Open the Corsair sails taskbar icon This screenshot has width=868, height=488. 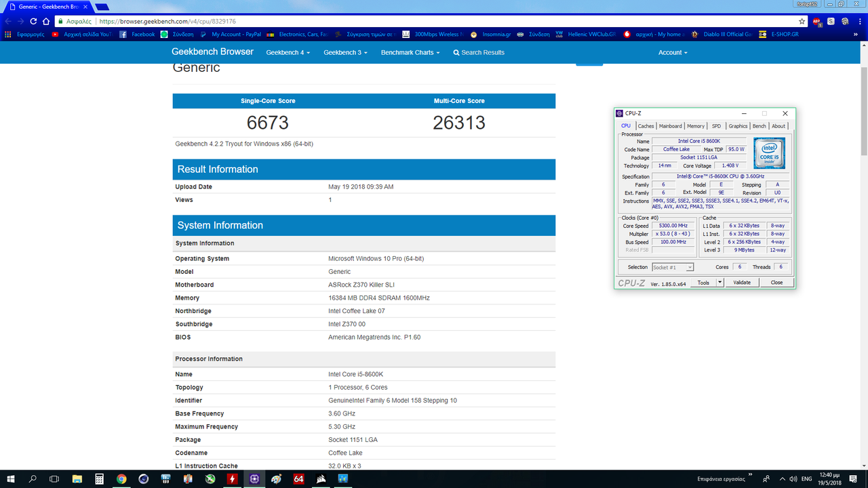coord(321,479)
